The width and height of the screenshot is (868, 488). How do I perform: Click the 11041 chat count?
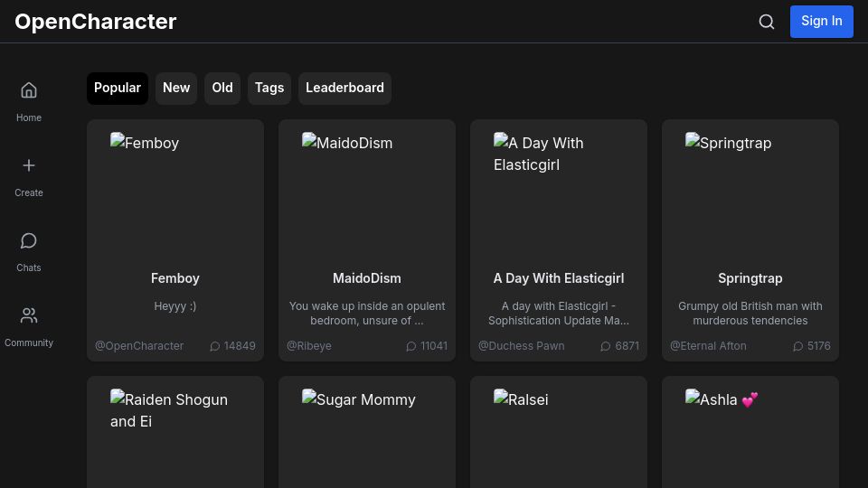(434, 346)
